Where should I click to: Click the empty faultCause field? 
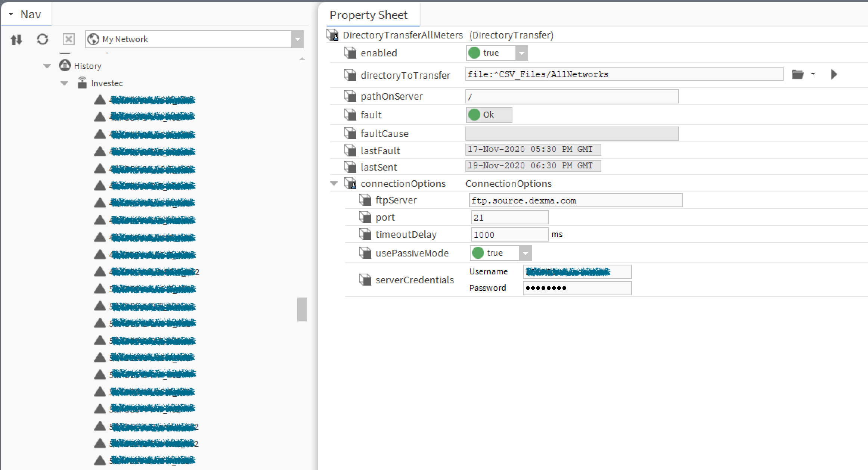[572, 134]
